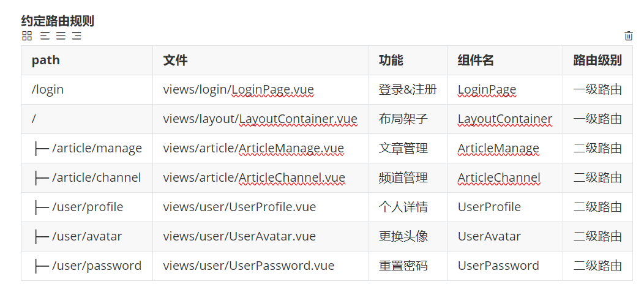Click the /article/channel path cell
Viewport: 644px width, 287px height.
tap(87, 178)
